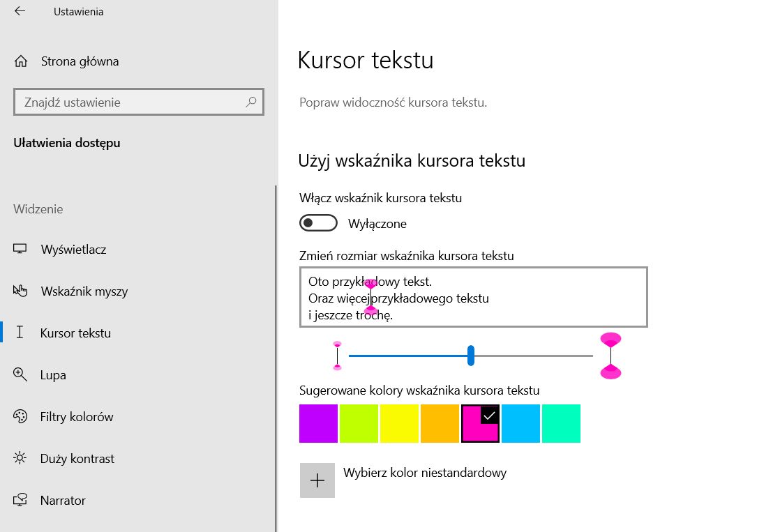Click inside the sample text preview box

click(473, 297)
